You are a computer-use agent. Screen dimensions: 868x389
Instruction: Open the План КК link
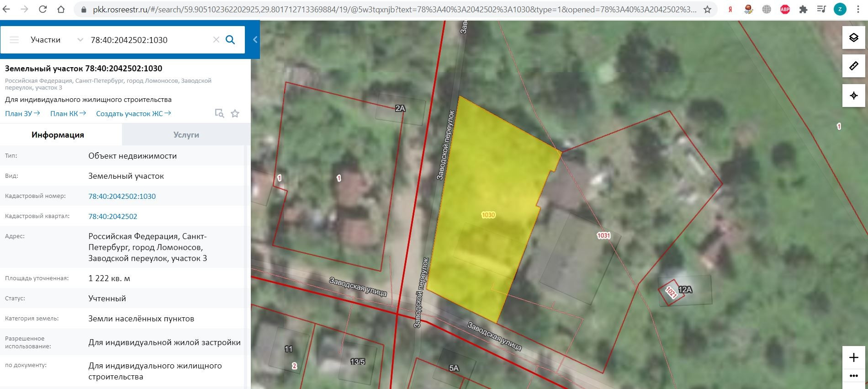pos(68,113)
